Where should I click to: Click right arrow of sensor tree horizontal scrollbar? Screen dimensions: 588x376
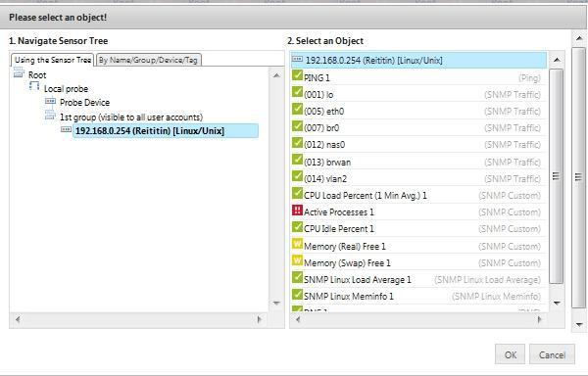(x=260, y=320)
